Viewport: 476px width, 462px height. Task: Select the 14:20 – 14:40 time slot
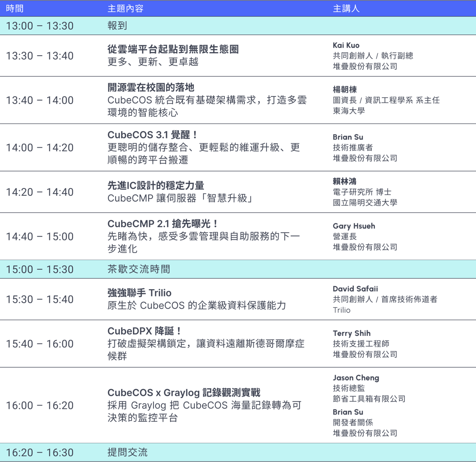[40, 192]
